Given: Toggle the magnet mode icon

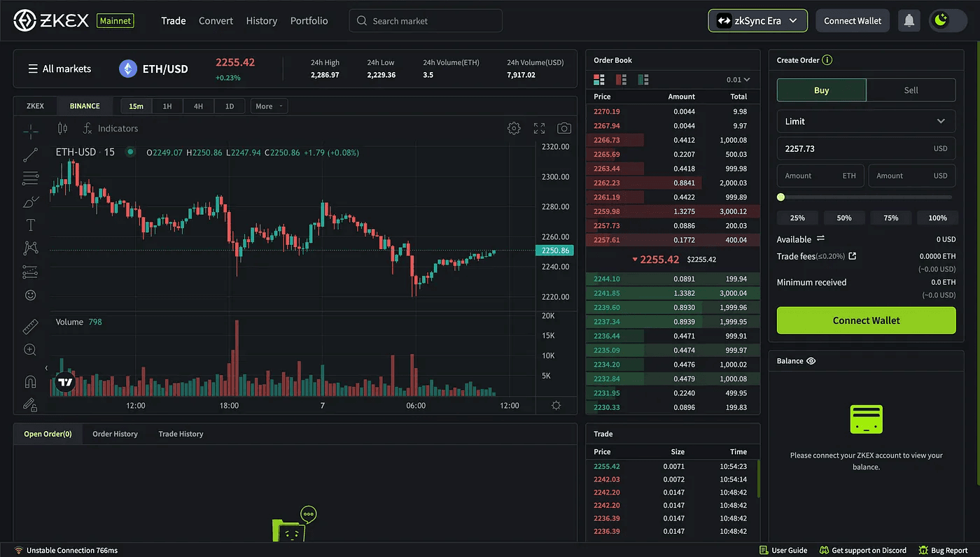Looking at the screenshot, I should [x=30, y=381].
